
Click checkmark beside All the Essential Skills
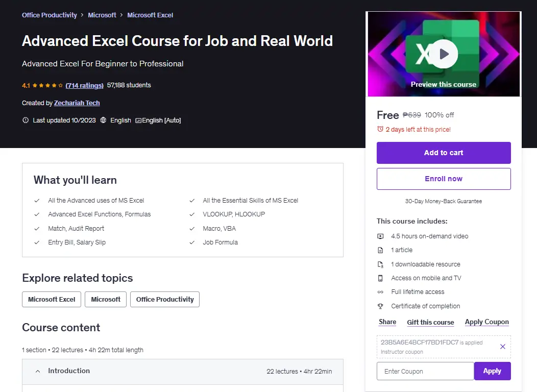[192, 201]
